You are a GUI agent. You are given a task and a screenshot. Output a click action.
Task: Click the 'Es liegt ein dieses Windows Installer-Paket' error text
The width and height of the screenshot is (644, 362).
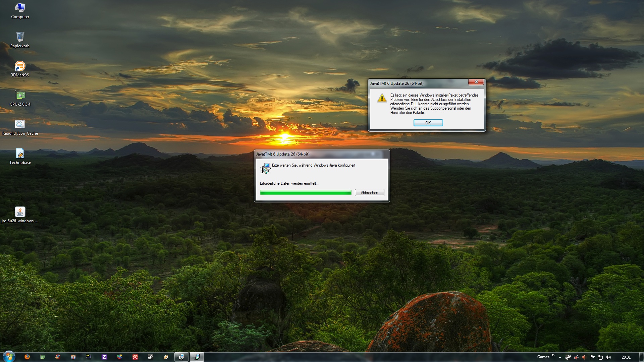point(434,104)
